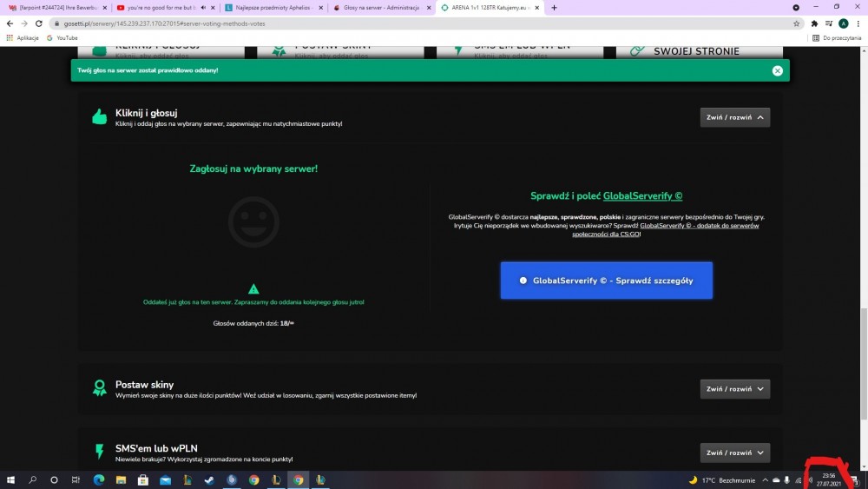The width and height of the screenshot is (868, 489).
Task: Click the smiley face vote icon
Action: (253, 222)
